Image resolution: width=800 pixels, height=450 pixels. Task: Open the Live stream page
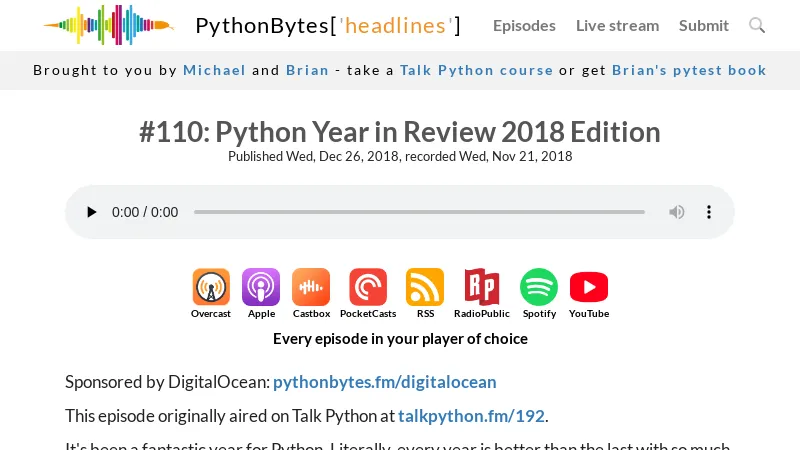[617, 25]
